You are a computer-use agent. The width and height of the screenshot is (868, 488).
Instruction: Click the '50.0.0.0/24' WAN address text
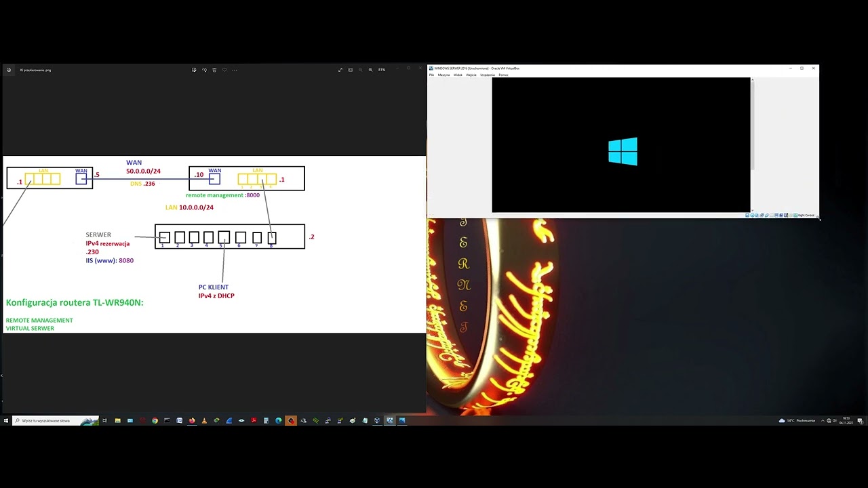(x=143, y=171)
